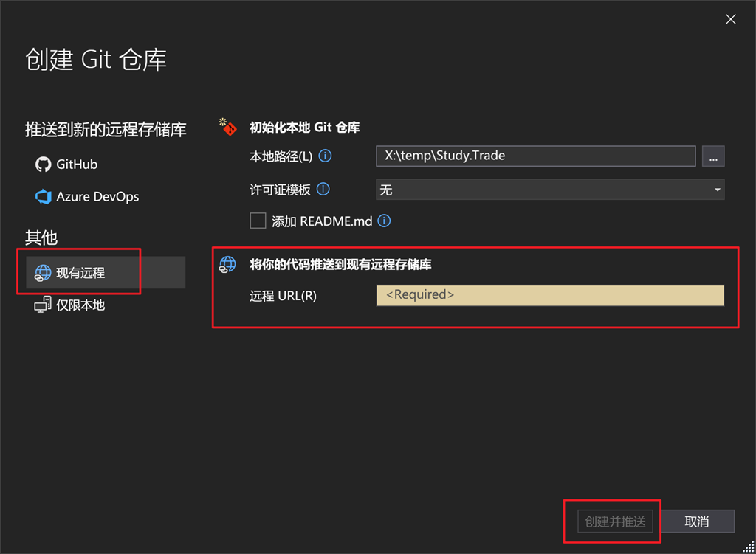Click the 取消 button
The height and width of the screenshot is (554, 756).
point(697,522)
